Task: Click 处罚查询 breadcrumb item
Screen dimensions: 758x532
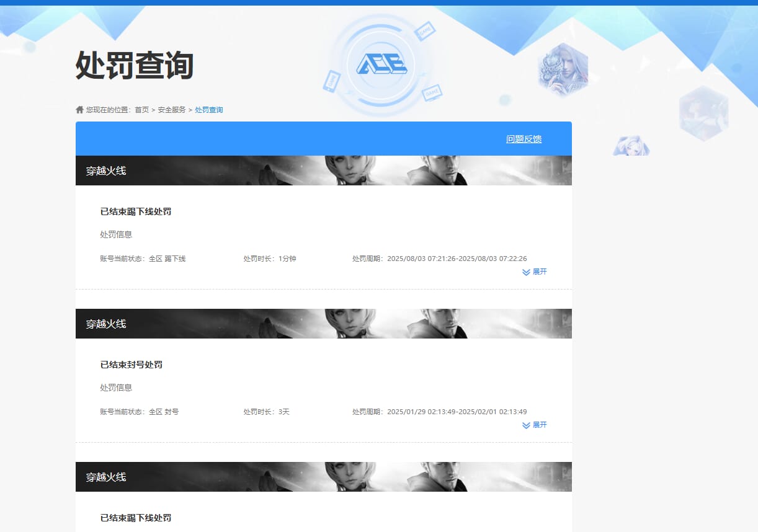Action: click(209, 110)
